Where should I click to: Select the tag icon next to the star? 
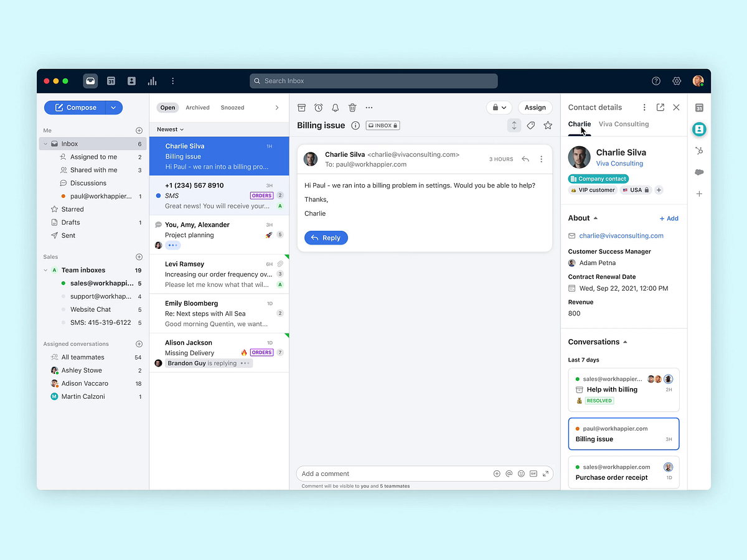tap(530, 125)
